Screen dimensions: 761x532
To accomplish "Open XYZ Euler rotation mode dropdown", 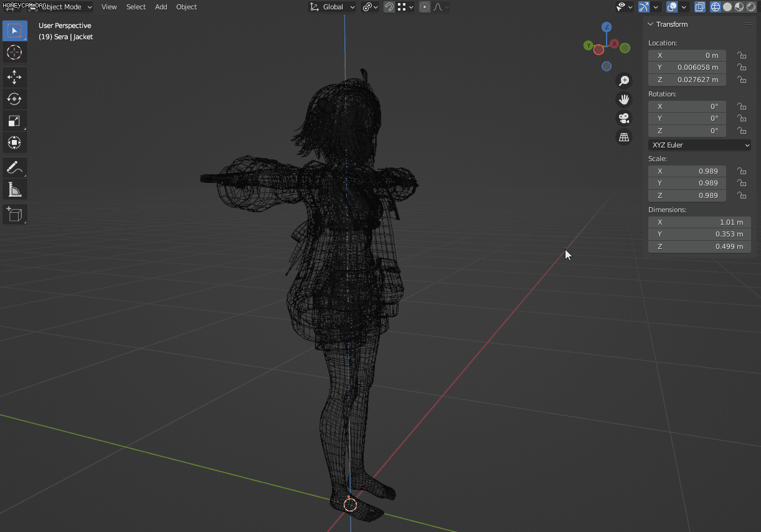I will [699, 145].
